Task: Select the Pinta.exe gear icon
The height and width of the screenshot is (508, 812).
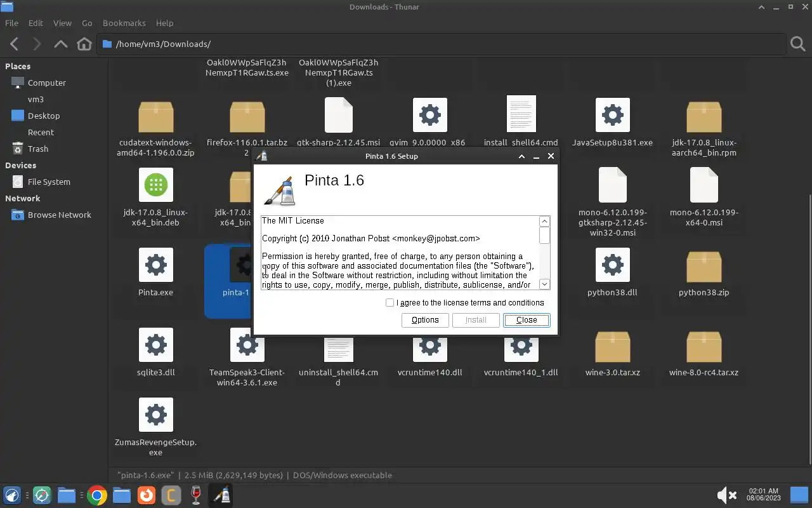Action: pos(156,265)
